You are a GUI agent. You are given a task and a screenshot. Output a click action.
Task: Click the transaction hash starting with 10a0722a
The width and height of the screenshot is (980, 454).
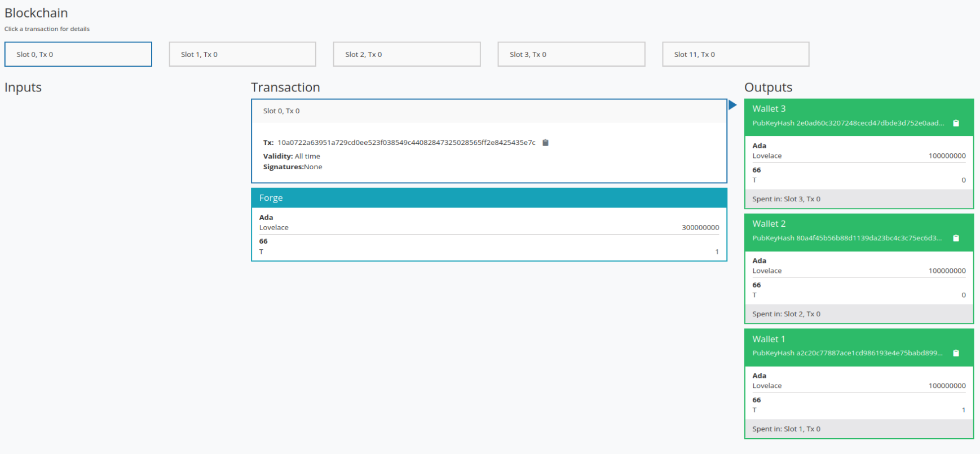(x=406, y=143)
